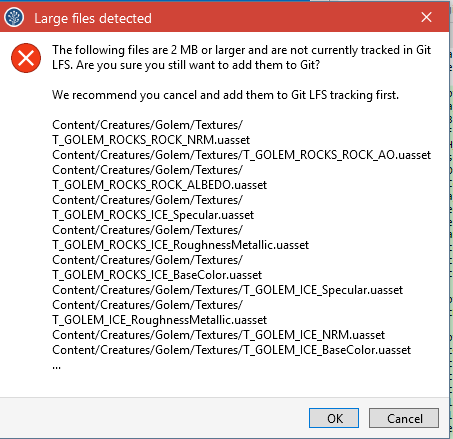Select T_GOLEM_ROCKS_ICE_BaseColor.uasset file name
Screen dimensions: 453x439
157,275
